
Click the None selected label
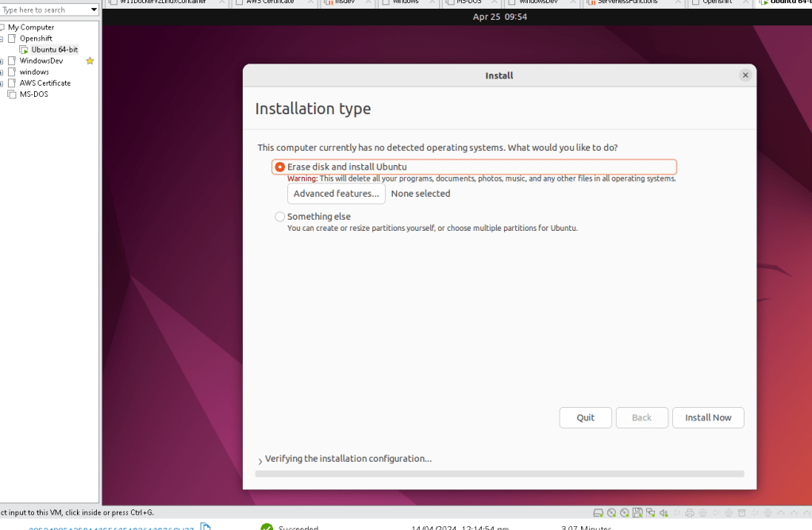[421, 194]
